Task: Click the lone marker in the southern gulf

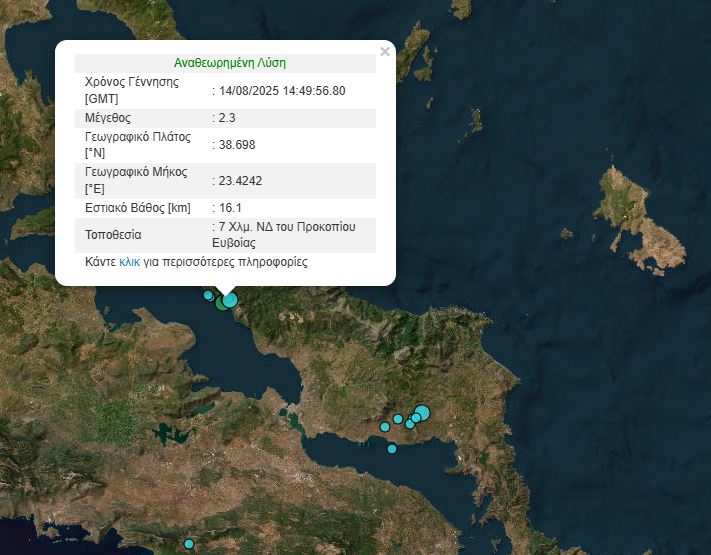Action: 392,449
